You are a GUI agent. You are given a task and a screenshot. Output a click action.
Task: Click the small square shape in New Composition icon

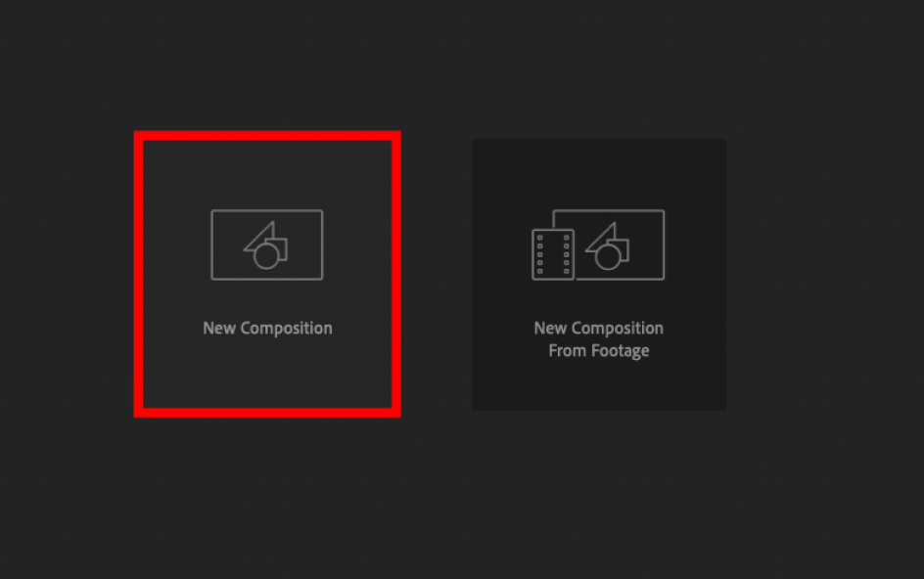click(279, 248)
